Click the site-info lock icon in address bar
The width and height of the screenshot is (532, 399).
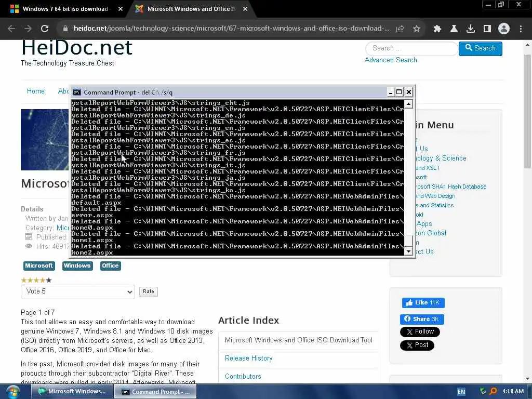click(x=65, y=29)
